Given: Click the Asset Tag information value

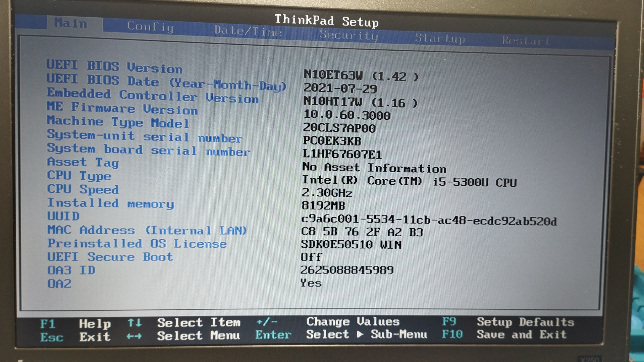Looking at the screenshot, I should (x=374, y=168).
